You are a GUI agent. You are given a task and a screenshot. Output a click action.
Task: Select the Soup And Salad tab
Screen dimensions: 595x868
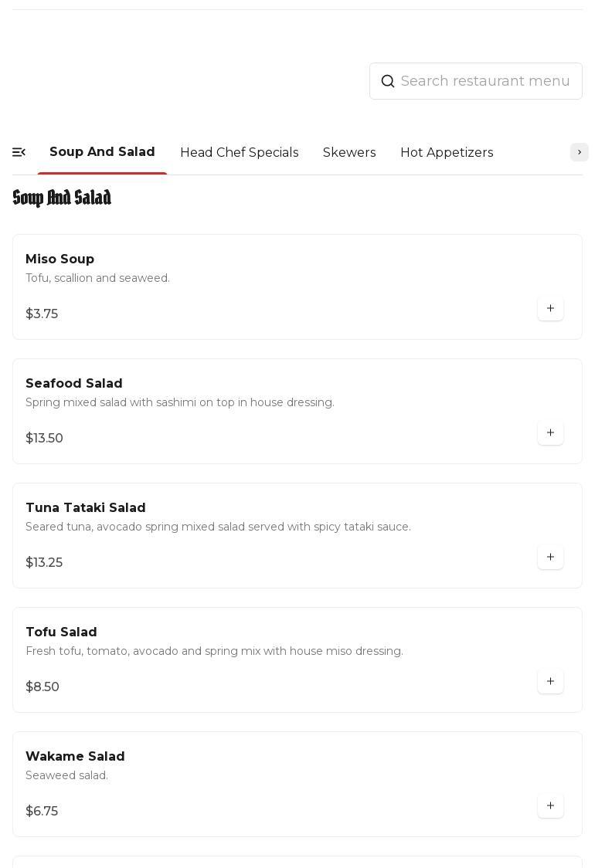pyautogui.click(x=102, y=152)
